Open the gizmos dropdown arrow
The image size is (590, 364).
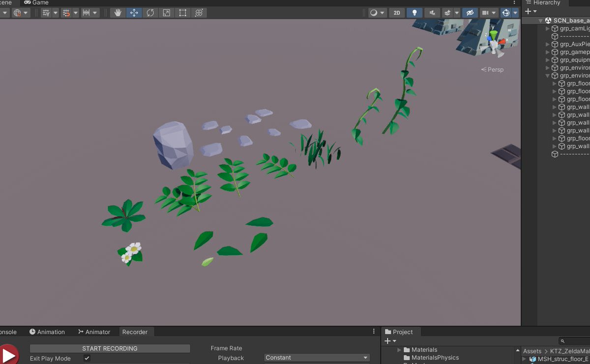click(515, 13)
